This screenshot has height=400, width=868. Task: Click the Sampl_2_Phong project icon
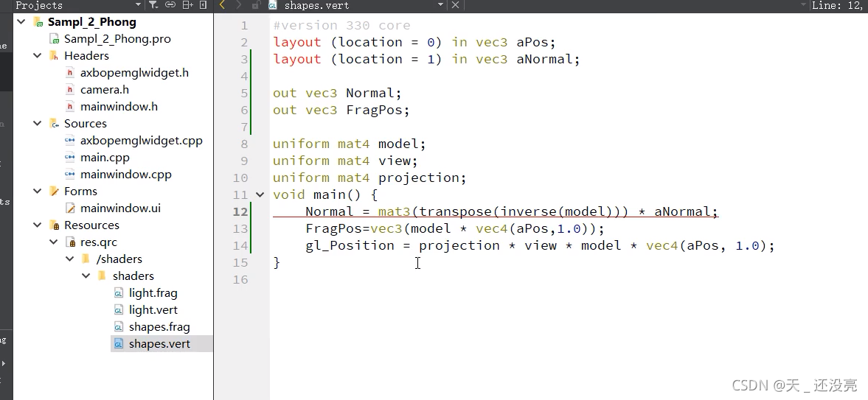coord(38,22)
